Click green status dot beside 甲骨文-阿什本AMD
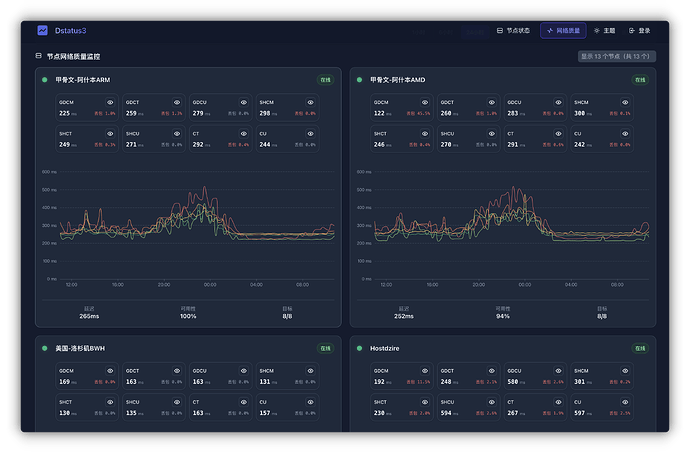 click(x=360, y=80)
